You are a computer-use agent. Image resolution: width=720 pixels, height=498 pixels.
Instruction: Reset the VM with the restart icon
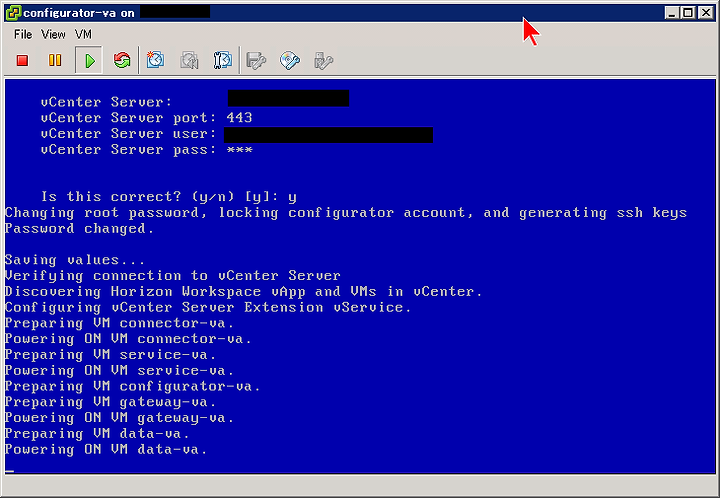point(122,60)
